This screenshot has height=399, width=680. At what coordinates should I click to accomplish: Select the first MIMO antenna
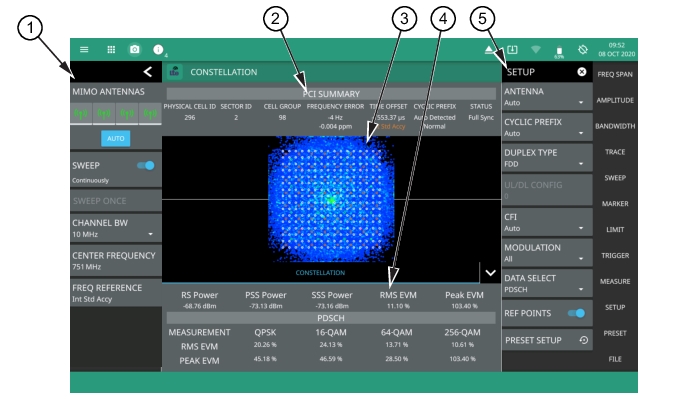tap(81, 114)
